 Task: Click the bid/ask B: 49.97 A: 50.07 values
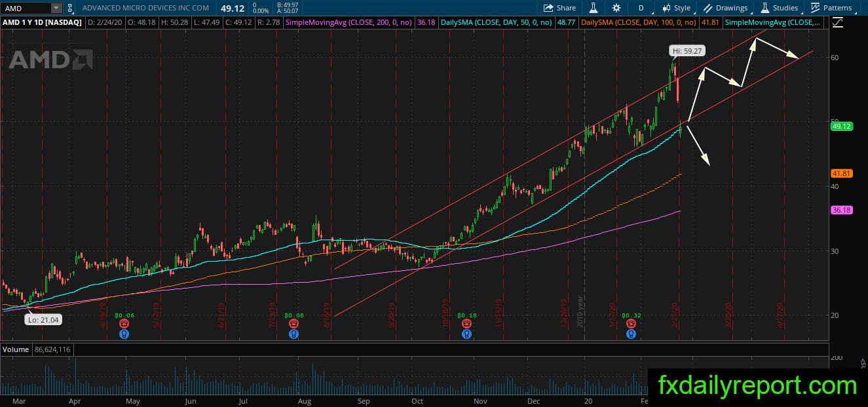pos(287,8)
